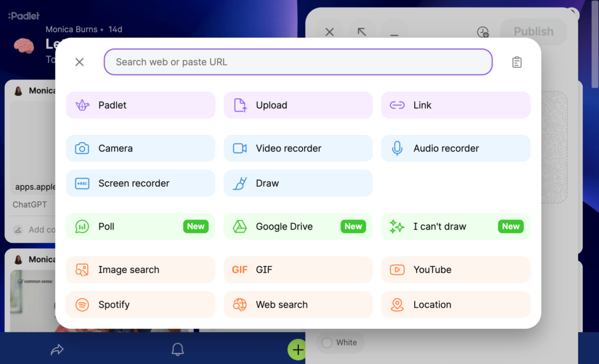
Task: Click the search web or paste URL field
Action: pos(298,61)
